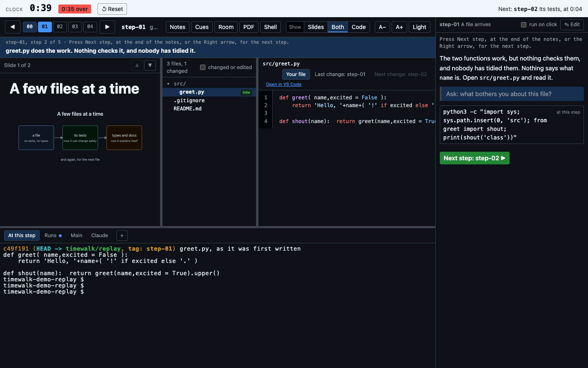
Task: Select the Next change: step-02 option
Action: 401,74
